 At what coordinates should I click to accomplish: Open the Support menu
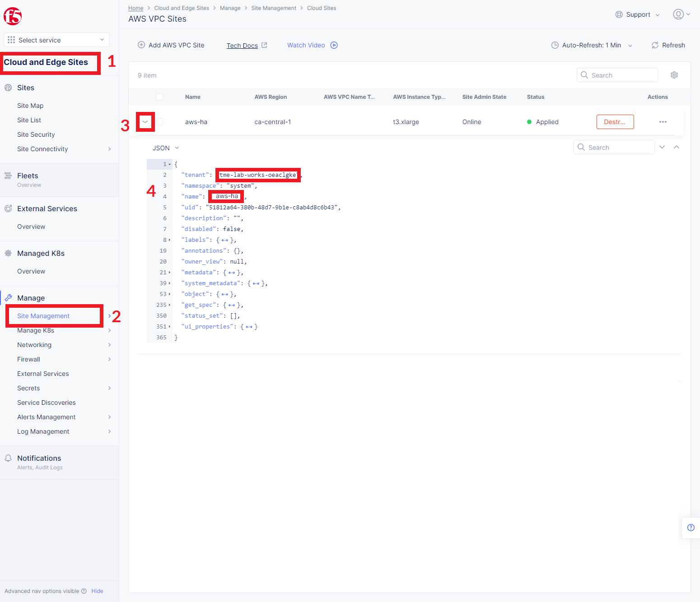(638, 14)
